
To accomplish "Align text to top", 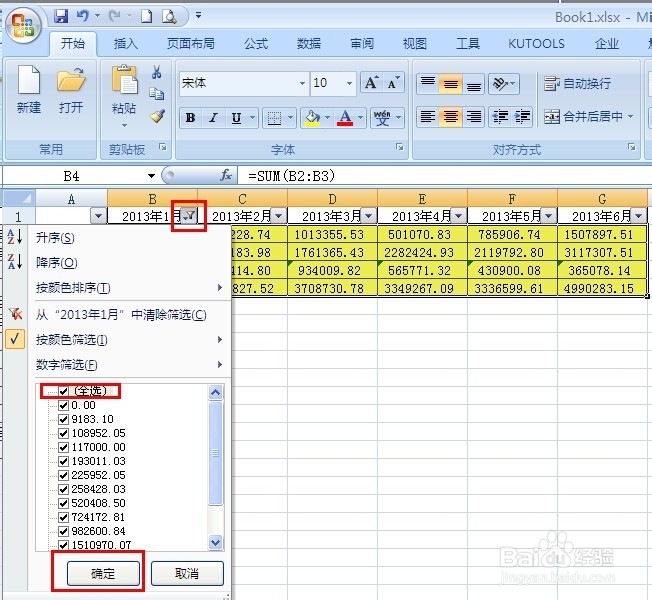I will tap(428, 83).
